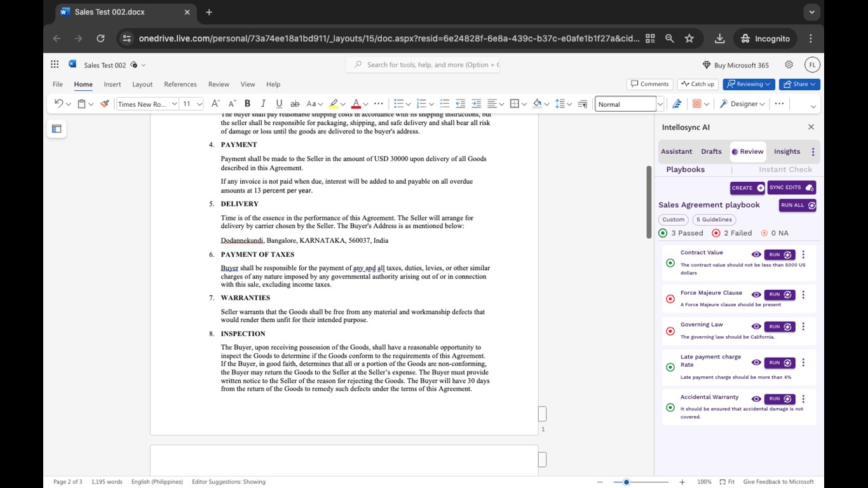Image resolution: width=868 pixels, height=488 pixels.
Task: Decrease paragraph indent
Action: click(460, 104)
